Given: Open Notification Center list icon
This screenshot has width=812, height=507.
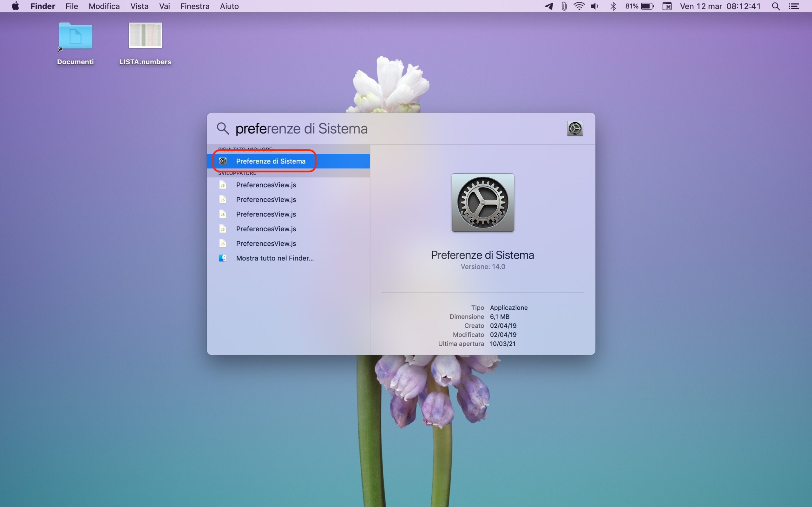Looking at the screenshot, I should (x=794, y=6).
